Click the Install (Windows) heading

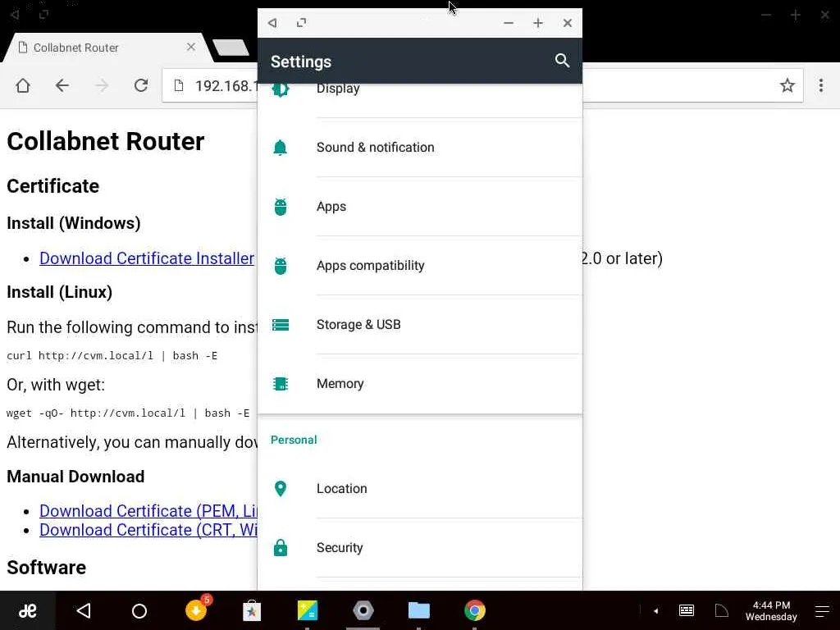73,223
